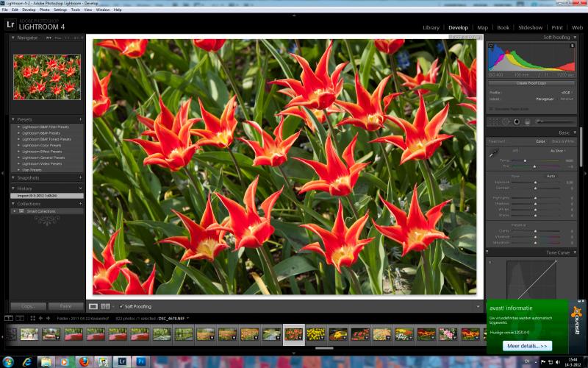The height and width of the screenshot is (368, 588).
Task: Select the Graduated Filter tool icon
Action: [527, 121]
